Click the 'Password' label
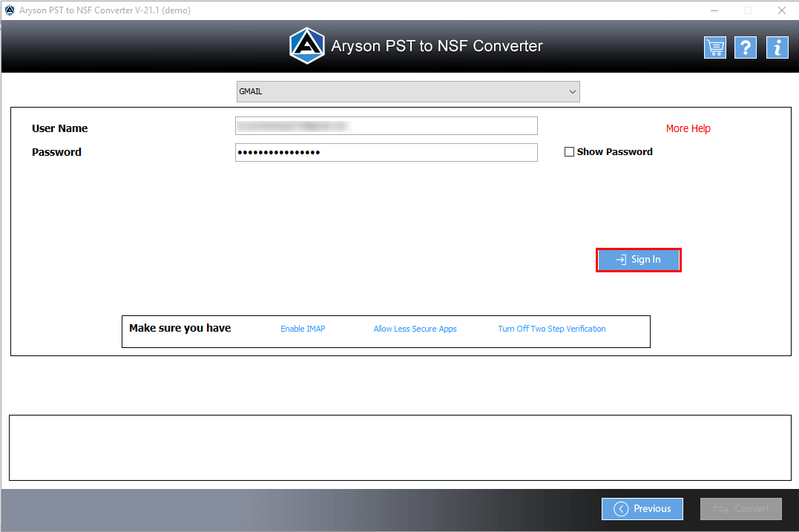The height and width of the screenshot is (532, 799). (x=56, y=152)
